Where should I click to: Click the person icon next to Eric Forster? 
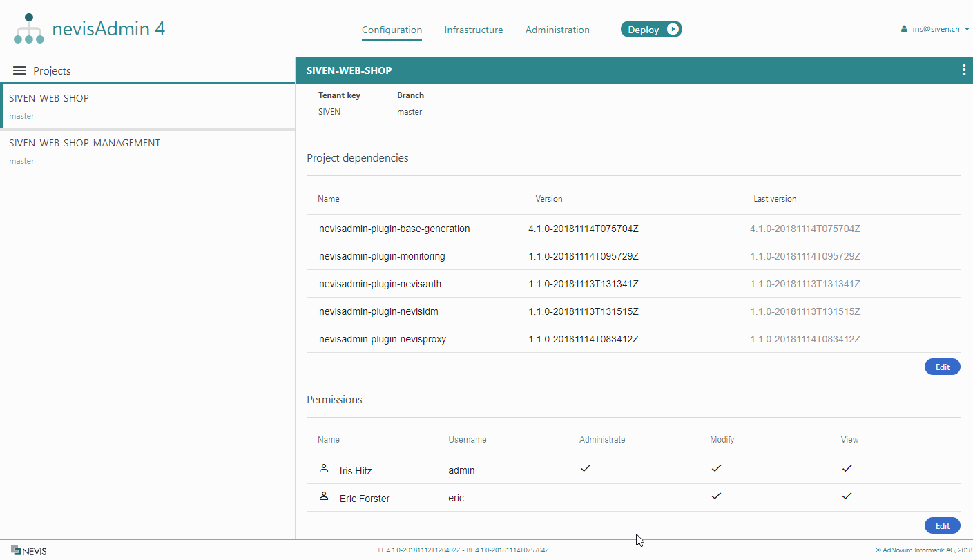coord(324,496)
